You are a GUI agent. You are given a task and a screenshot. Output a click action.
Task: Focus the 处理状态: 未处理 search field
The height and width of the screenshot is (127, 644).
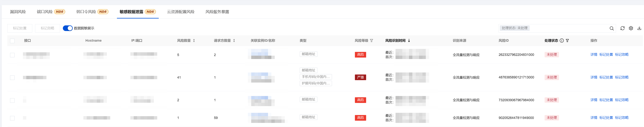coord(568,28)
